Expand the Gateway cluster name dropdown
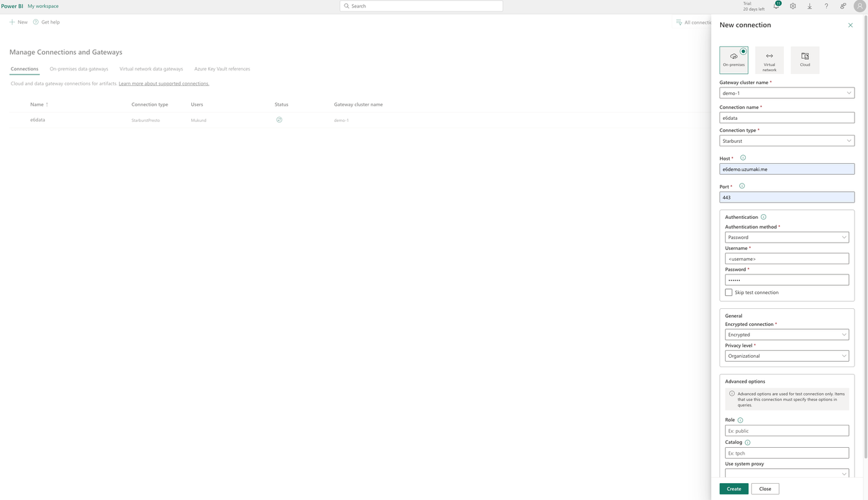 coord(787,93)
